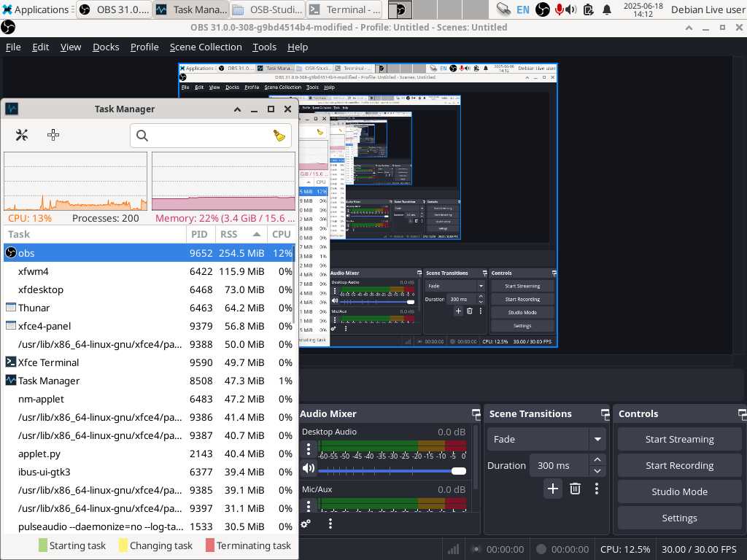
Task: Open the Fade transition dropdown
Action: click(597, 439)
